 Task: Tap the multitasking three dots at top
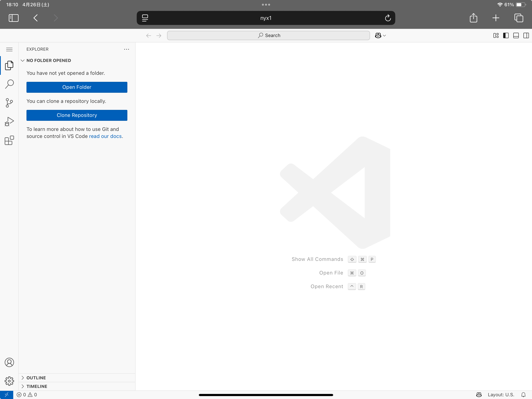pos(266,4)
